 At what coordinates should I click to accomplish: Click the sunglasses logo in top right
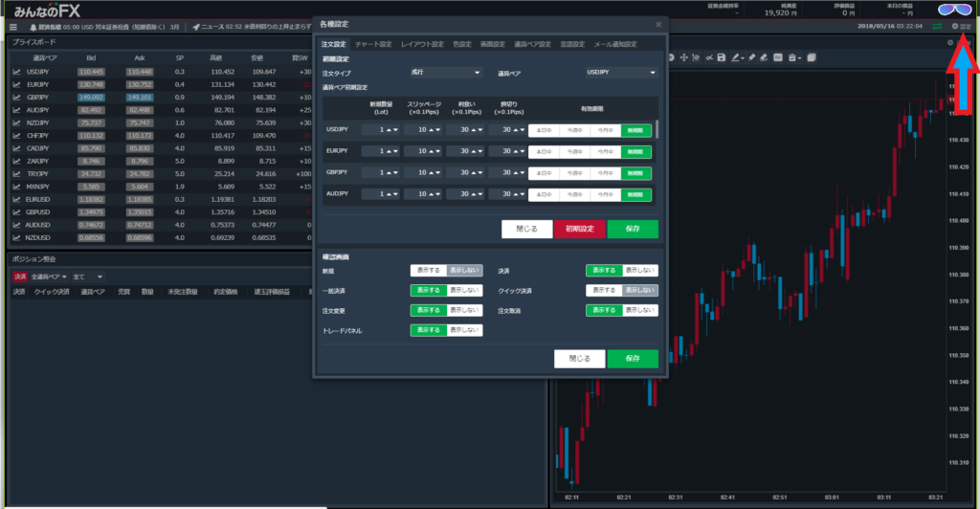tap(955, 10)
